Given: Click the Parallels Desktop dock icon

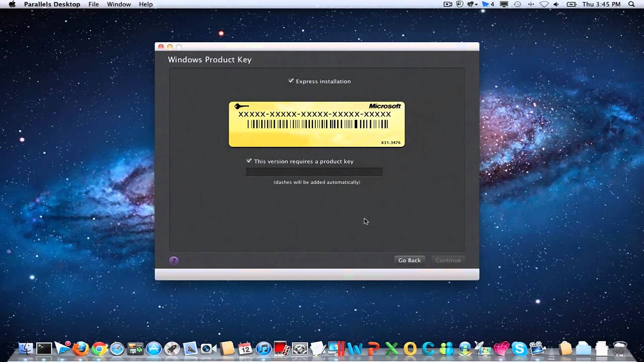Looking at the screenshot, I should [336, 348].
